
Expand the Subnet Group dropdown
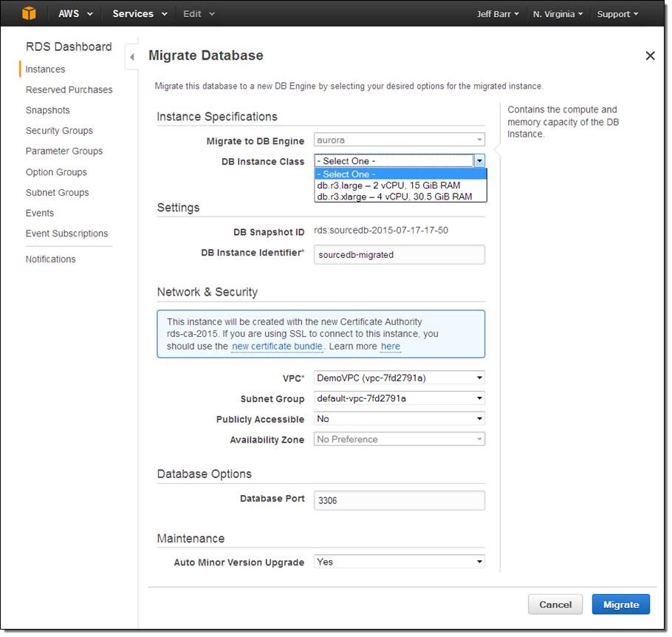coord(400,398)
